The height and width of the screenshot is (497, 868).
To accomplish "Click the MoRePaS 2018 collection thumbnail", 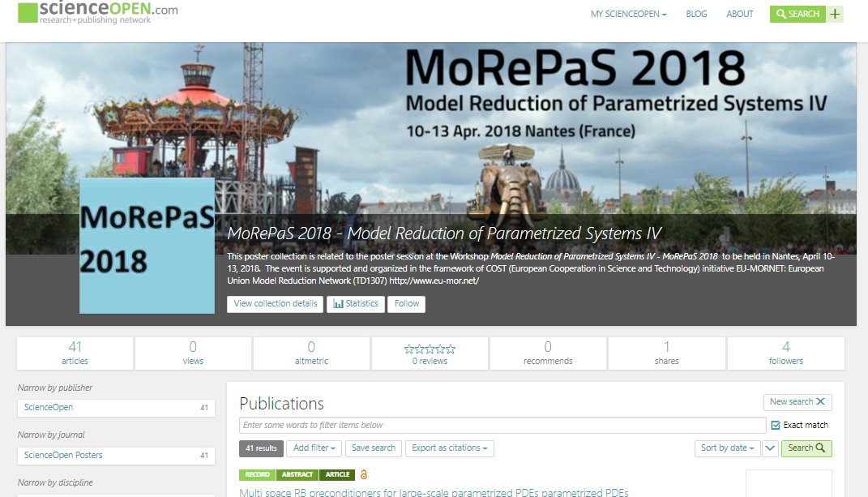I will coord(147,246).
